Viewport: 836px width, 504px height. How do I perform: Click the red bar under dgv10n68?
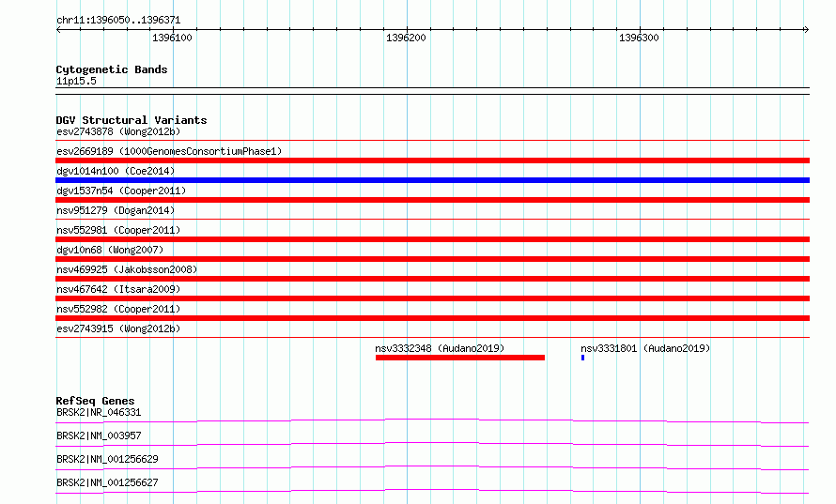point(432,259)
